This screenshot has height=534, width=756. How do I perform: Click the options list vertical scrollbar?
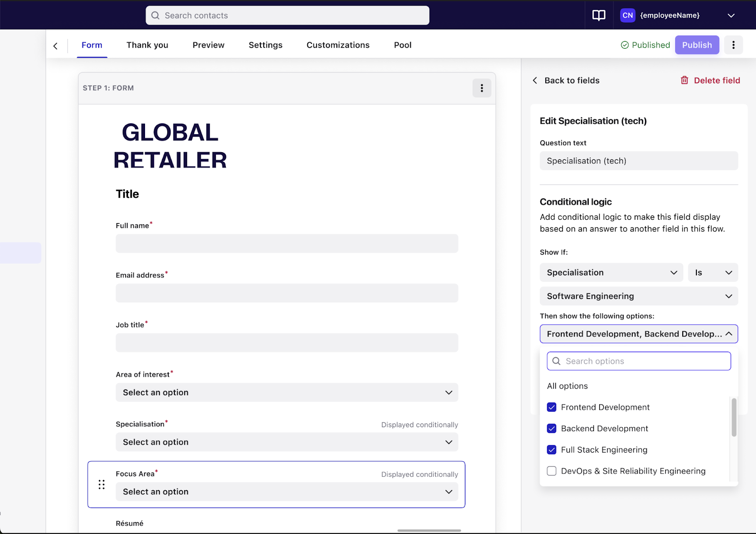tap(734, 417)
